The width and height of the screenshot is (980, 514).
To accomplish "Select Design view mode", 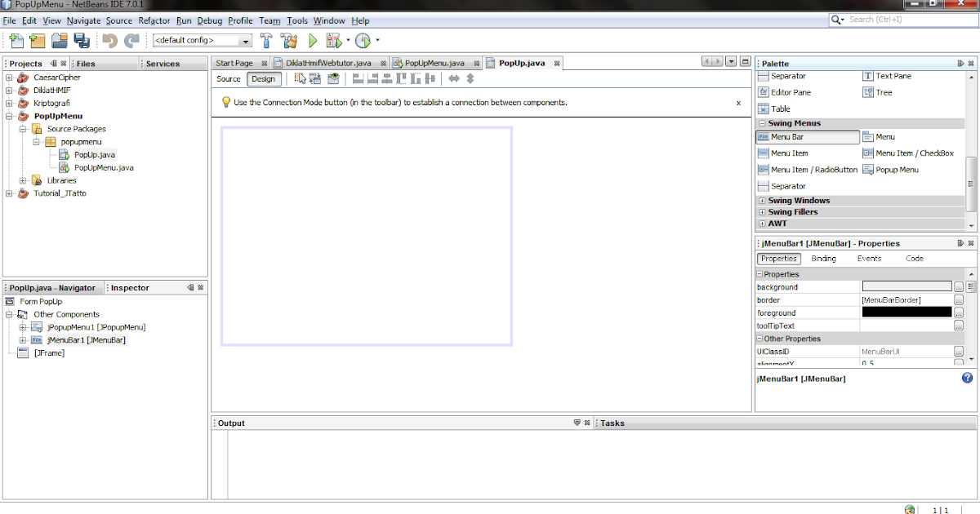I will [263, 78].
